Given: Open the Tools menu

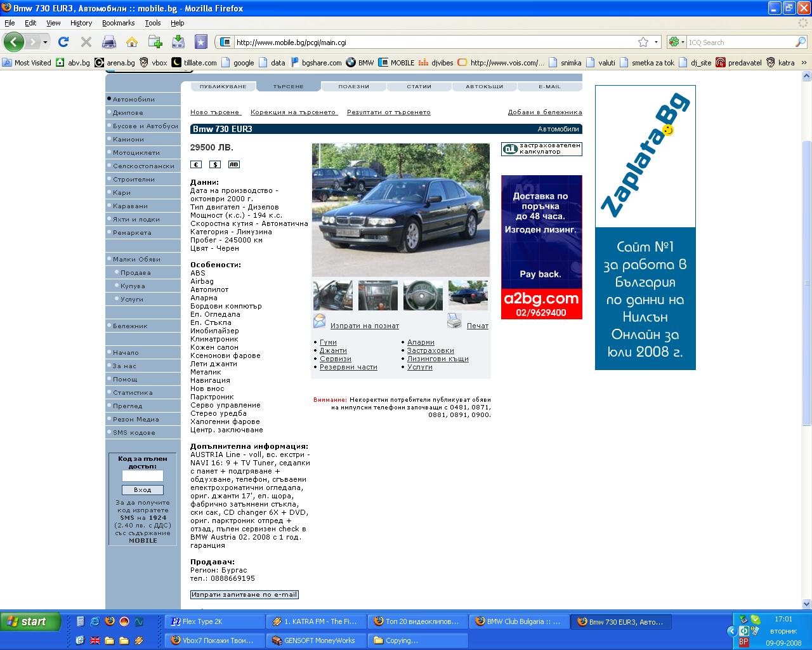Looking at the screenshot, I should pos(153,23).
